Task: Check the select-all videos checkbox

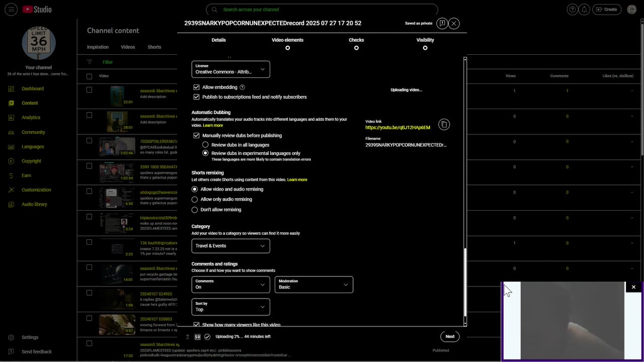Action: [89, 76]
